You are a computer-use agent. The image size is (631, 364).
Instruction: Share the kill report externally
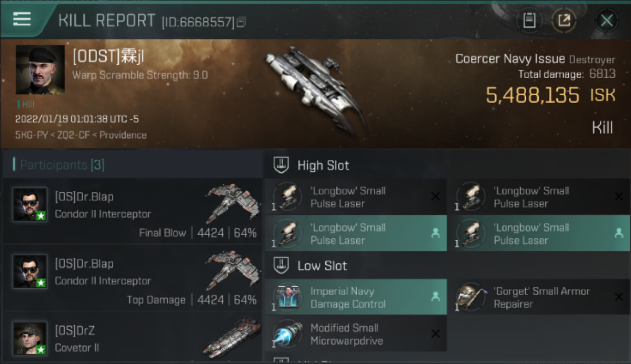[x=564, y=20]
